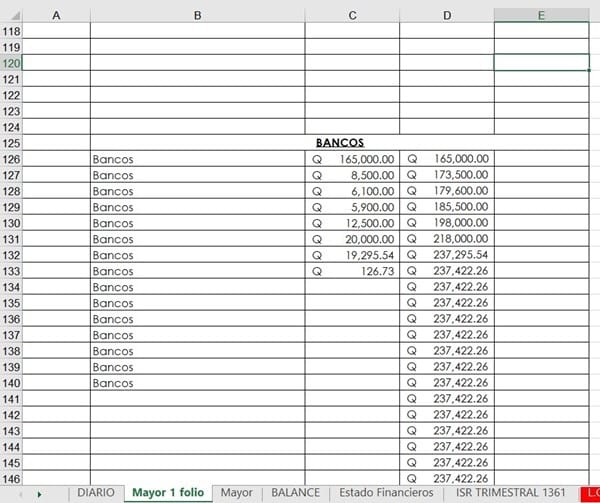Switch to the Mayor sheet tab
The width and height of the screenshot is (600, 503).
(x=236, y=492)
